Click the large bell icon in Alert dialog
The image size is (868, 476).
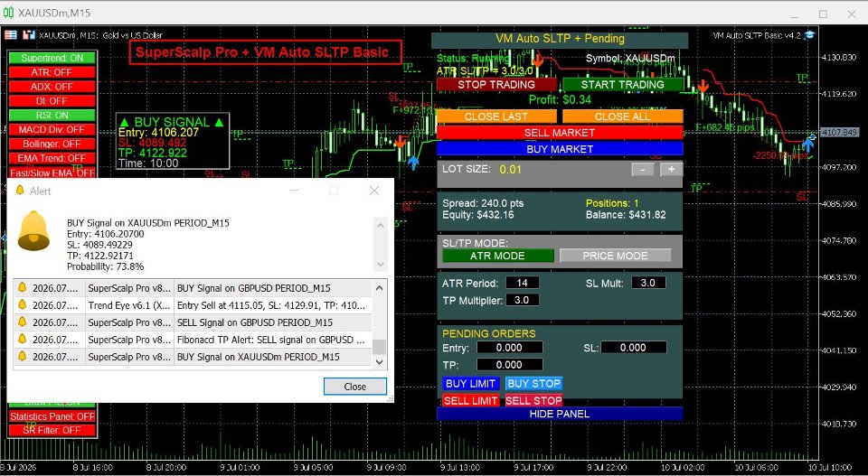[x=33, y=230]
